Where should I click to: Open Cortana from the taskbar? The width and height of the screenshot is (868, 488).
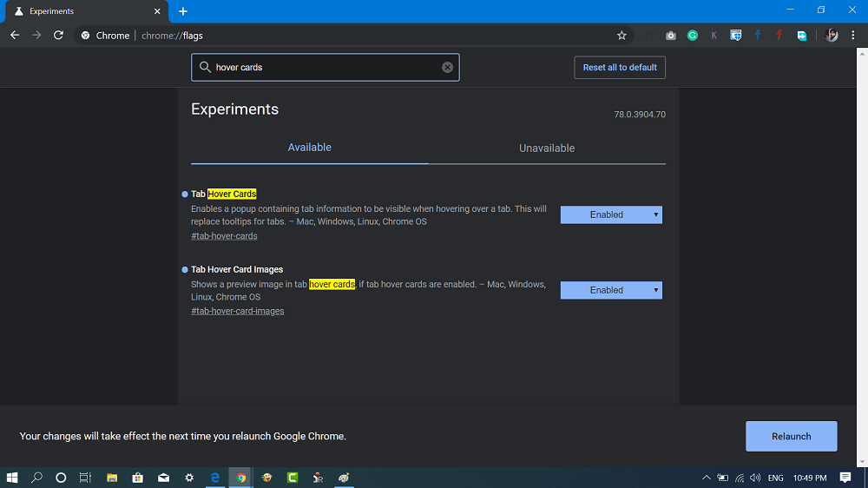[61, 478]
